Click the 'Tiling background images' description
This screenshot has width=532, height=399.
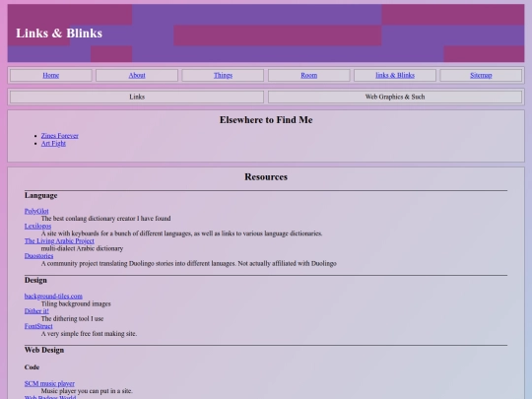coord(76,303)
